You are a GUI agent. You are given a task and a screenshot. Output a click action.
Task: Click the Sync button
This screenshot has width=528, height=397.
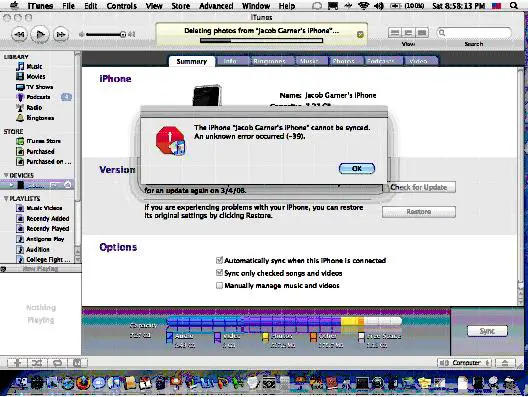tap(487, 331)
